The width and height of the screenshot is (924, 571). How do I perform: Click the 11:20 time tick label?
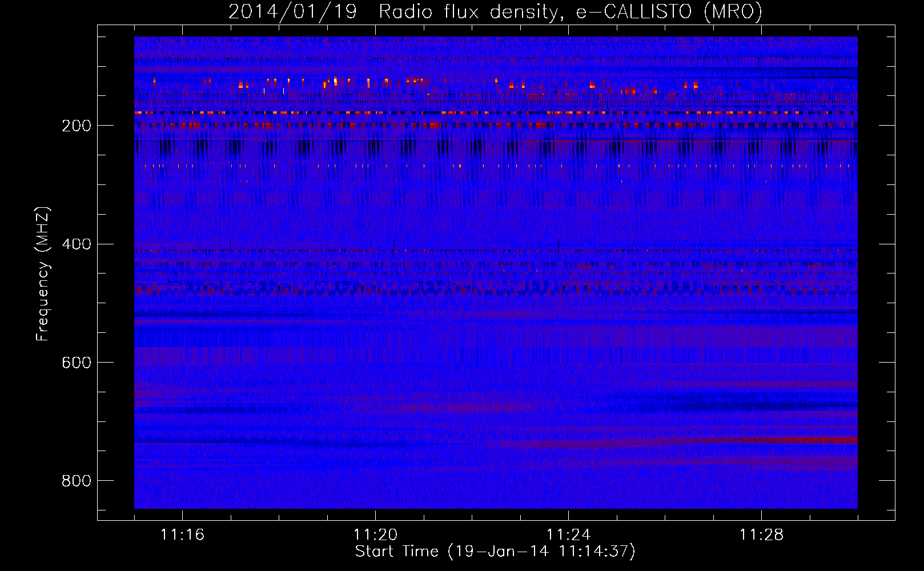tap(375, 535)
